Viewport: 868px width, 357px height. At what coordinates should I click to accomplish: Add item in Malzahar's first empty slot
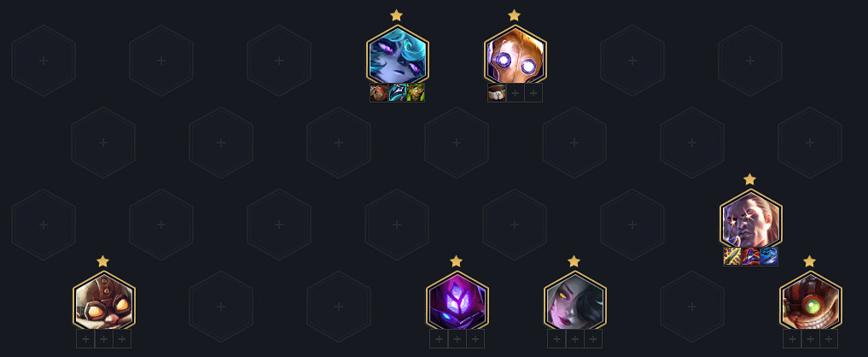pos(439,339)
